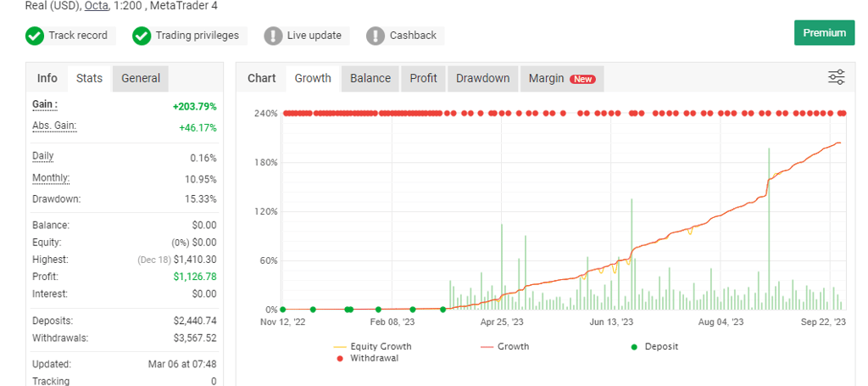Switch to the Stats tab

pyautogui.click(x=89, y=78)
